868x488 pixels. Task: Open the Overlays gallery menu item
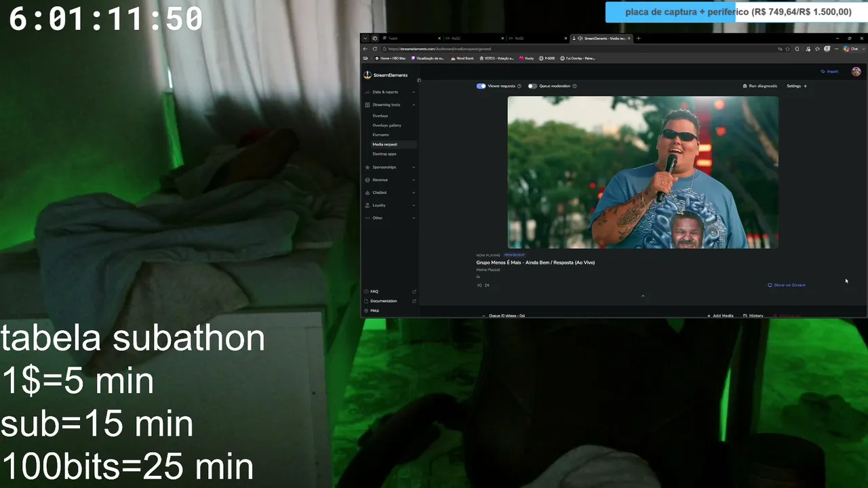click(387, 125)
